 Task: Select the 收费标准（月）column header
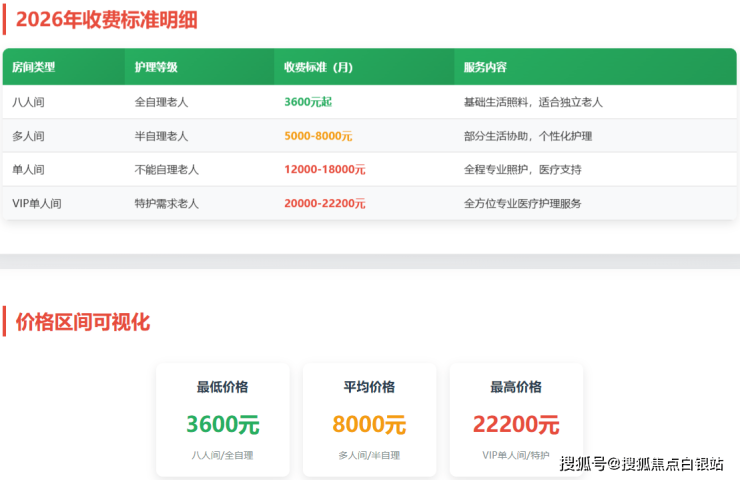tap(318, 67)
